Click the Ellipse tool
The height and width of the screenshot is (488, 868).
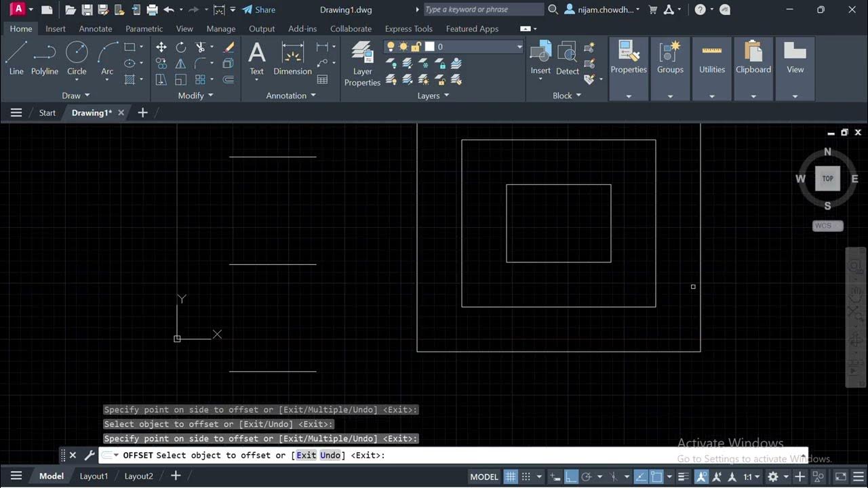[x=130, y=63]
